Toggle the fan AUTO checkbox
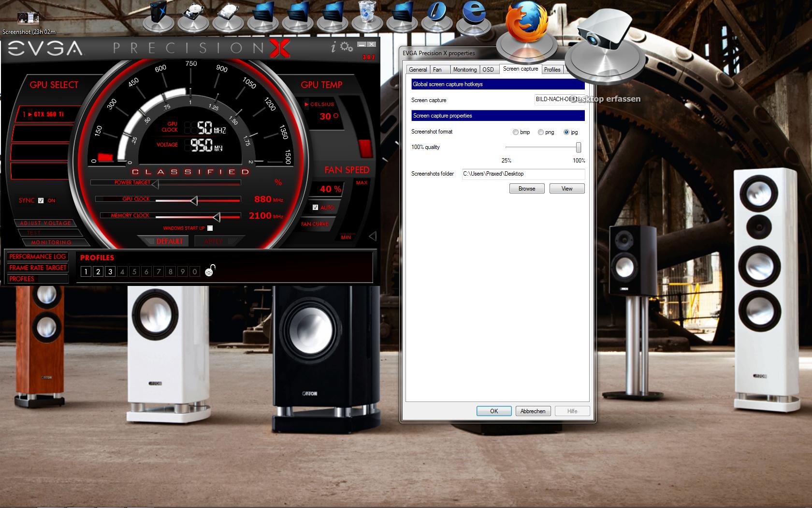The height and width of the screenshot is (508, 812). point(315,208)
